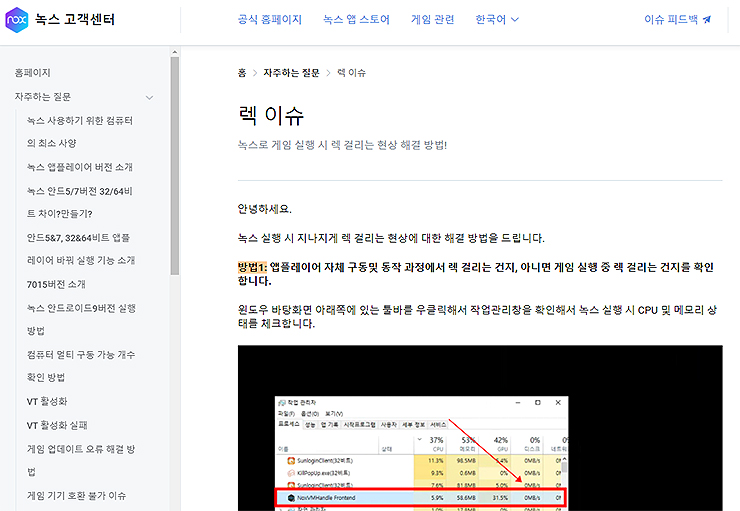Viewport: 740px width, 511px height.
Task: Expand 한국어 language dropdown
Action: point(497,20)
